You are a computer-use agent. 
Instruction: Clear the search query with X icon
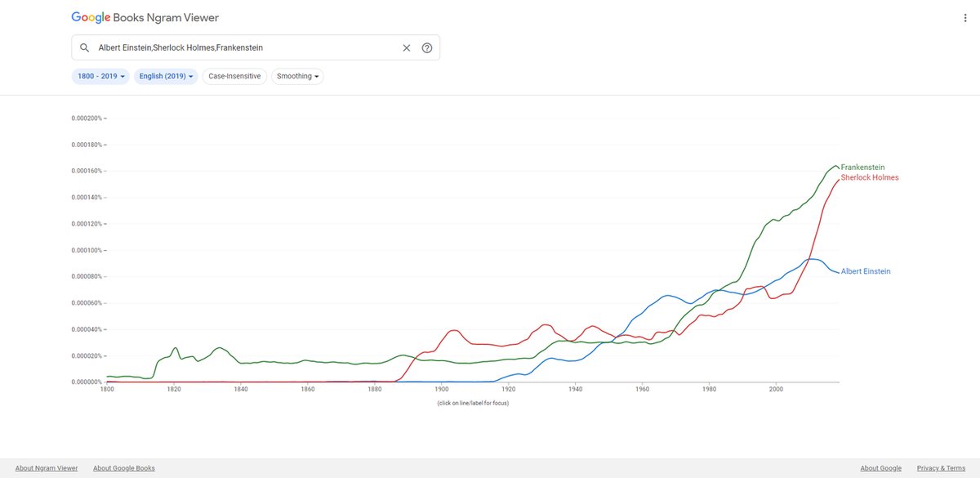407,47
